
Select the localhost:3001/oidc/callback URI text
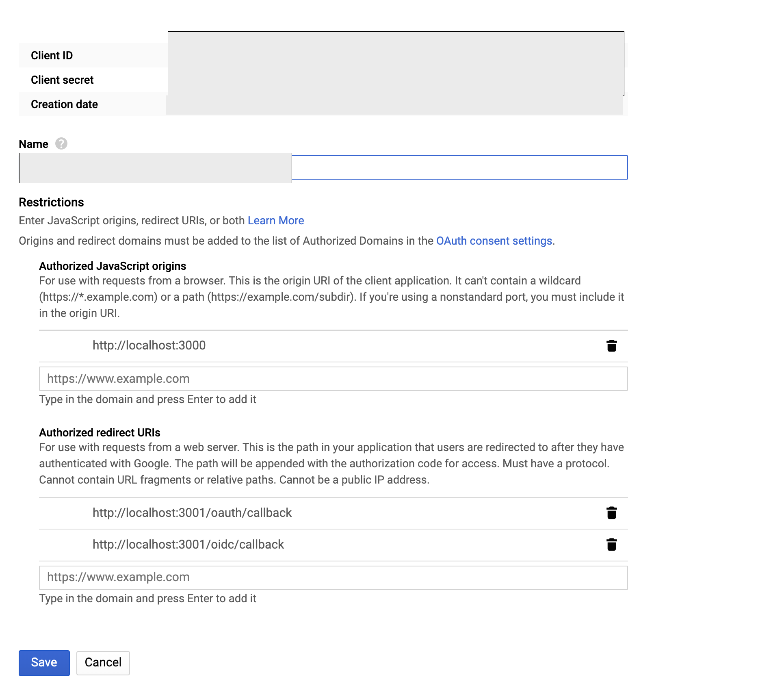pos(188,545)
